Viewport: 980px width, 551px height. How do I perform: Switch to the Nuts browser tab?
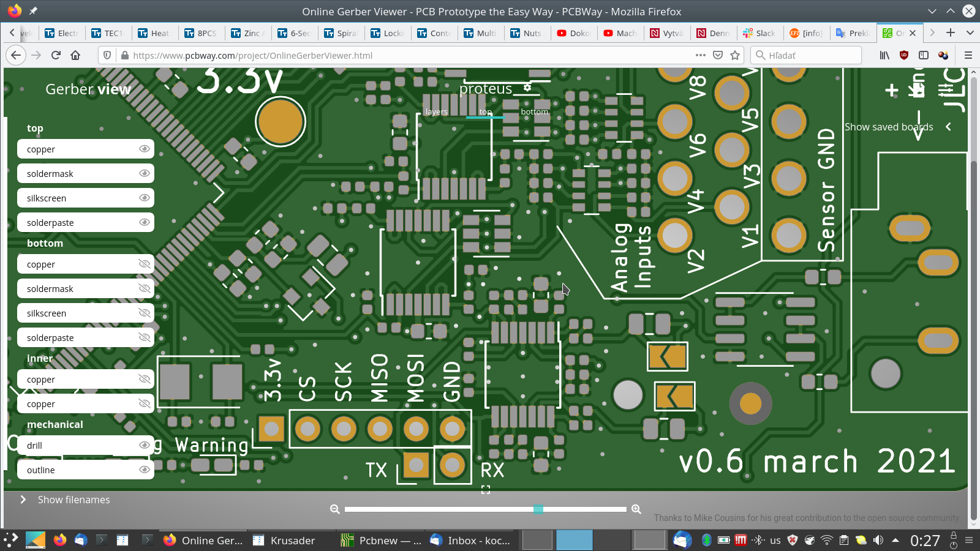click(527, 33)
